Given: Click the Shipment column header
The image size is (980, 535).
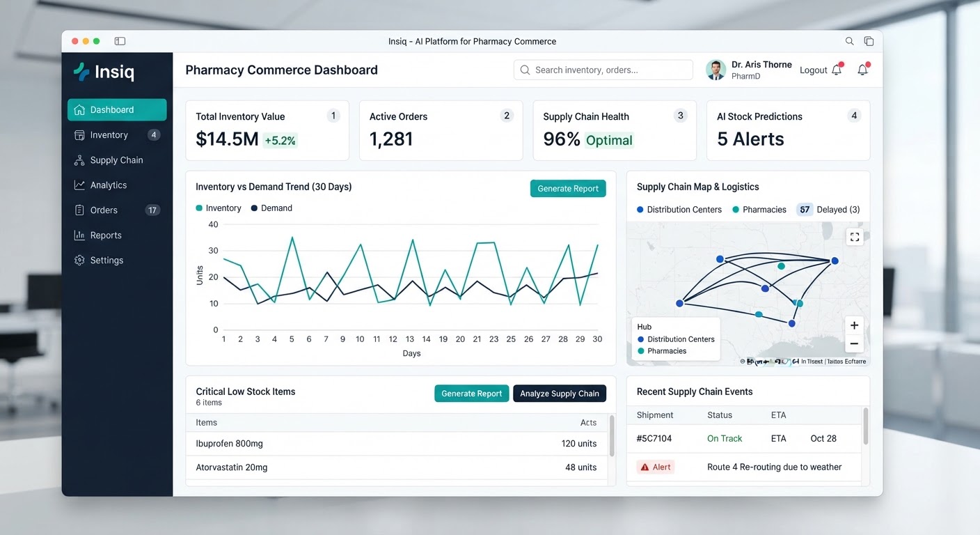Looking at the screenshot, I should pos(655,415).
